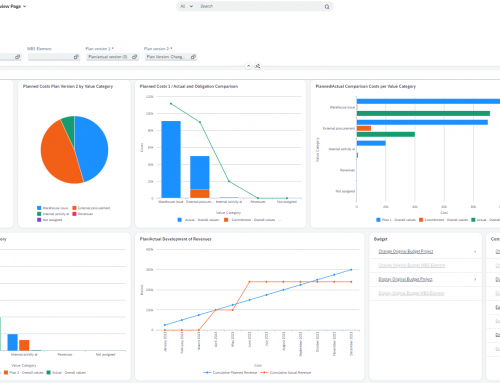The image size is (500, 383).
Task: Collapse the filter header with chevron
Action: [248, 66]
